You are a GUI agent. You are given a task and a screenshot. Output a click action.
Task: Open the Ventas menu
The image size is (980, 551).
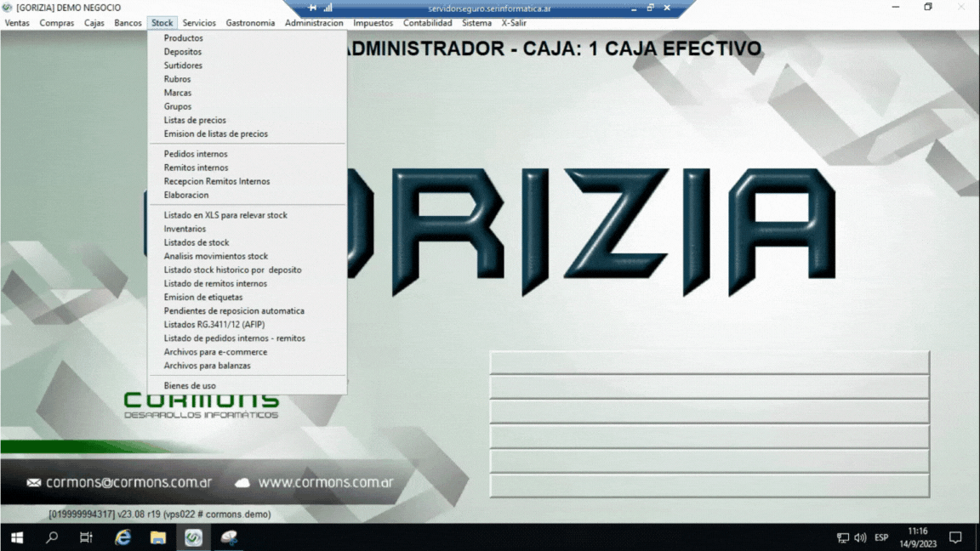(17, 23)
